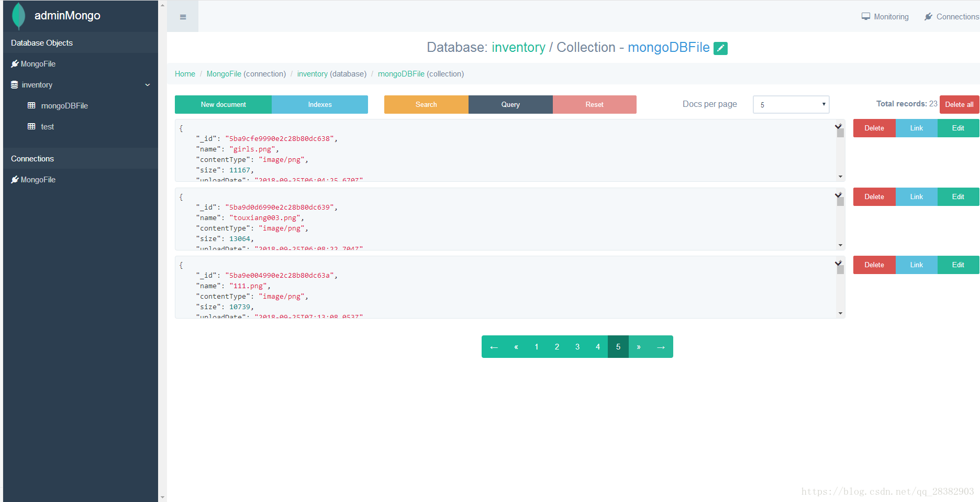Image resolution: width=980 pixels, height=502 pixels.
Task: Select MongoFile under Database Objects
Action: (38, 64)
